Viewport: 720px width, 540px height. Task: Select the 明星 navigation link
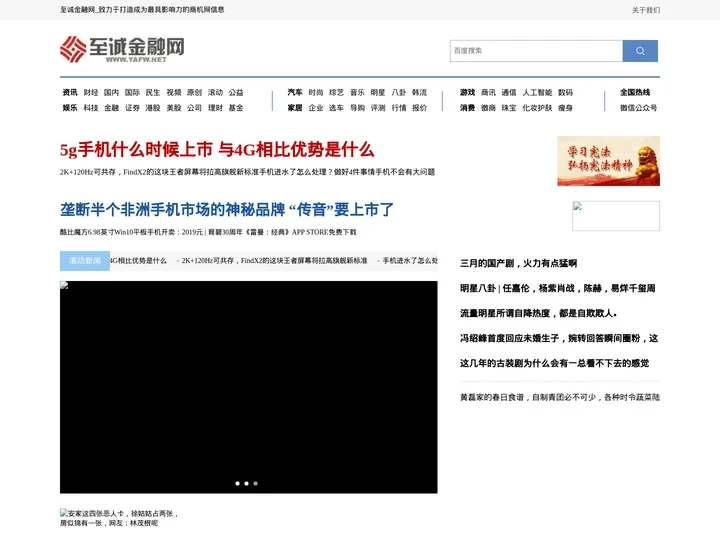click(378, 92)
